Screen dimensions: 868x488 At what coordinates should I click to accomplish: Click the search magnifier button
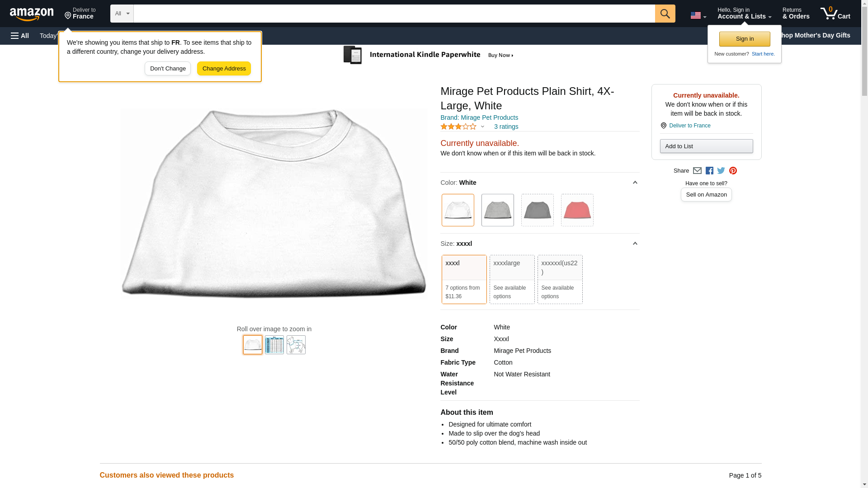click(x=665, y=14)
